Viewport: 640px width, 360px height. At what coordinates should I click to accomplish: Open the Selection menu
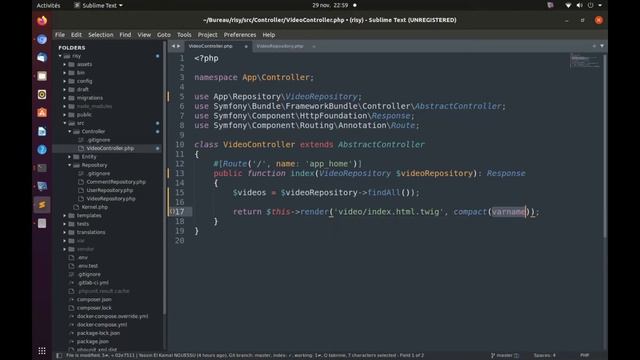pos(100,35)
